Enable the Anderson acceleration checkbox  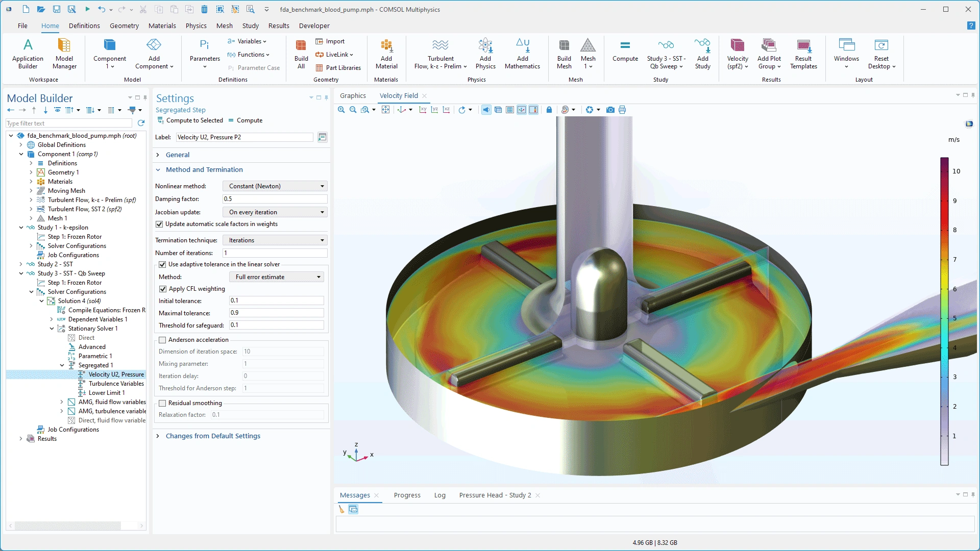pyautogui.click(x=162, y=340)
